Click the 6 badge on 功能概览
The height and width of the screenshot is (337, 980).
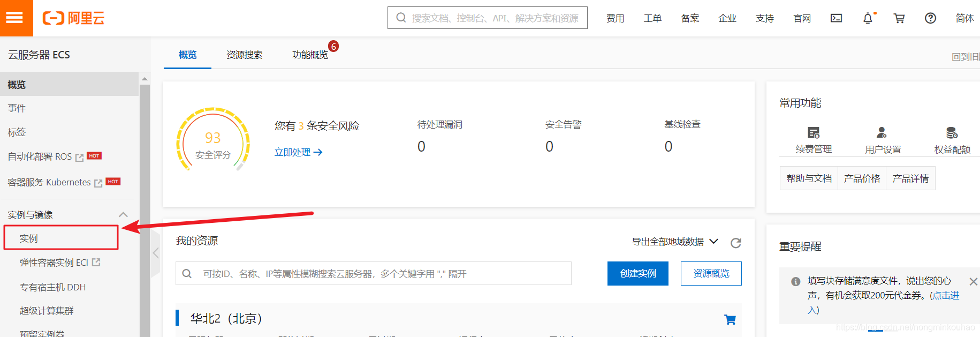tap(333, 46)
